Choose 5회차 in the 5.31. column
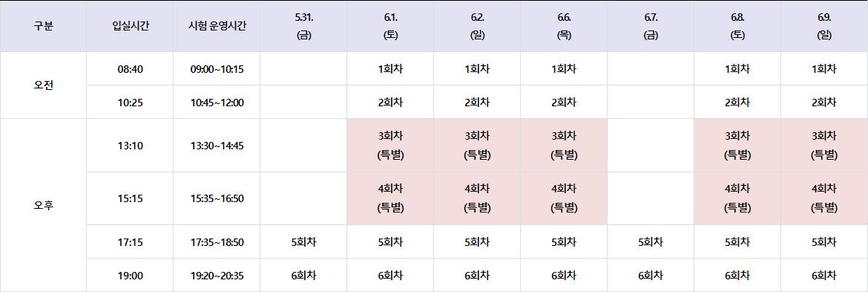The image size is (868, 292). [303, 242]
